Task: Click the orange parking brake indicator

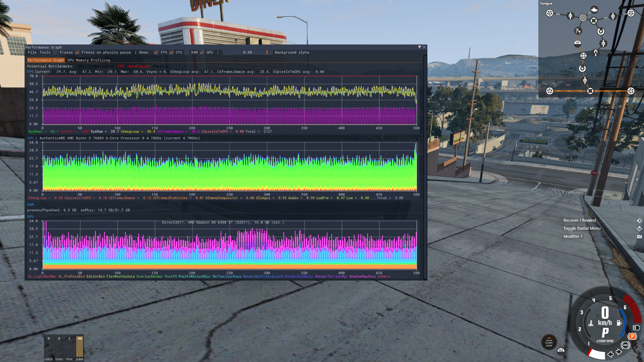Action: (x=632, y=336)
